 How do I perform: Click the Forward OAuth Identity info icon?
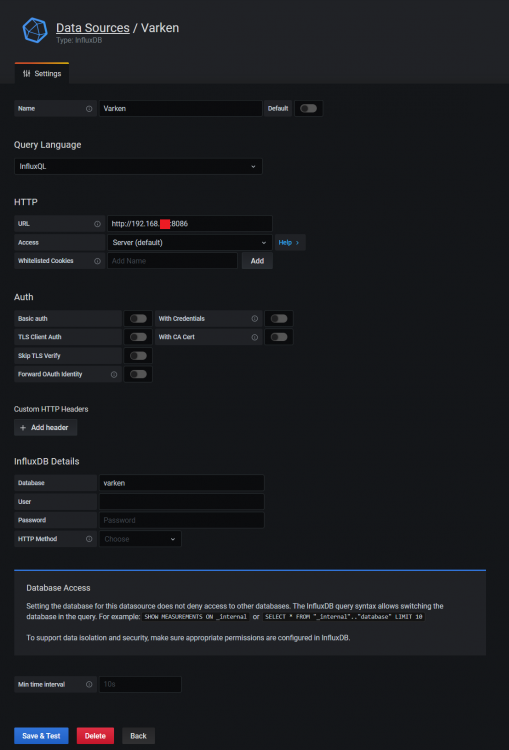click(114, 375)
